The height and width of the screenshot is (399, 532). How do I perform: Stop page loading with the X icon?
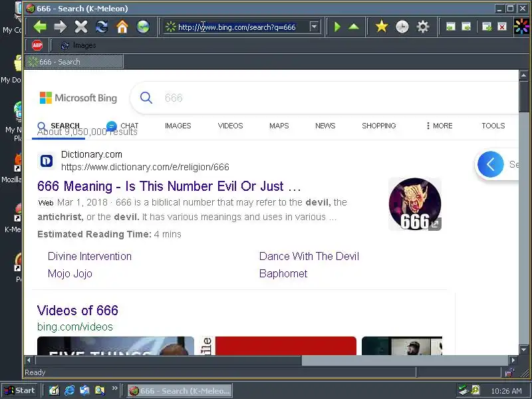(81, 27)
